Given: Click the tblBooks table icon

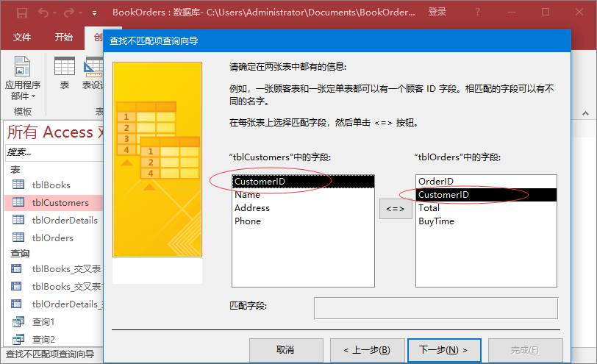Looking at the screenshot, I should click(18, 185).
